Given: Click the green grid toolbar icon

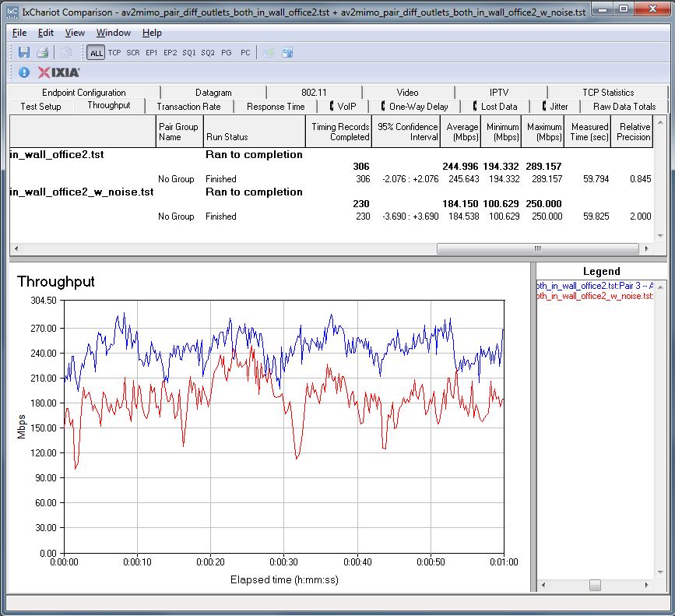Looking at the screenshot, I should pyautogui.click(x=269, y=52).
